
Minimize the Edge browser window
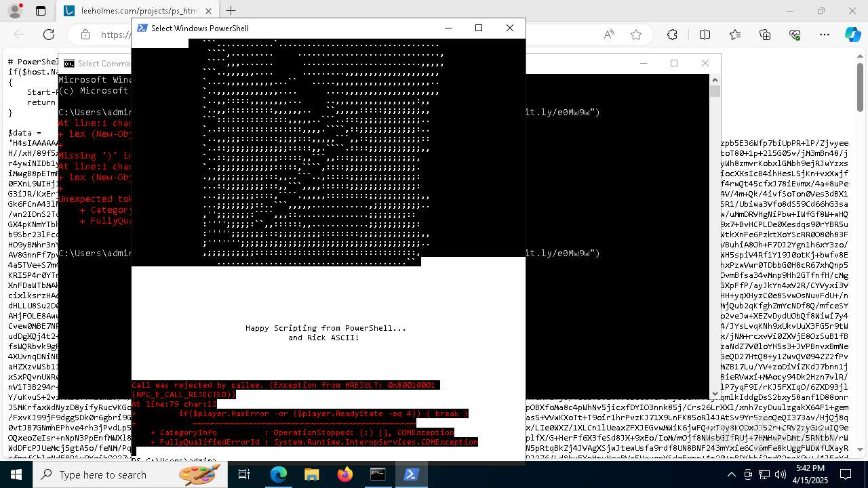coord(790,11)
